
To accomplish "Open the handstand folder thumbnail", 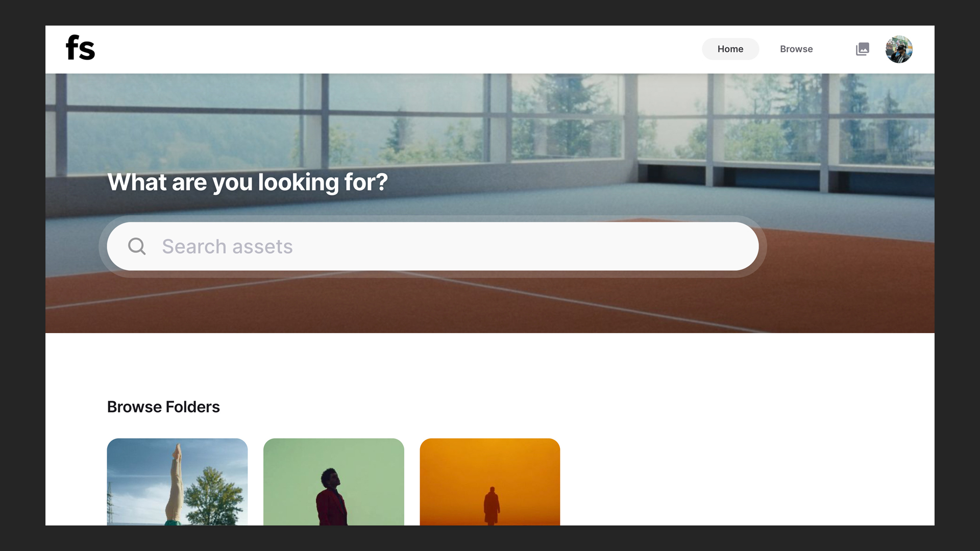I will pyautogui.click(x=177, y=482).
